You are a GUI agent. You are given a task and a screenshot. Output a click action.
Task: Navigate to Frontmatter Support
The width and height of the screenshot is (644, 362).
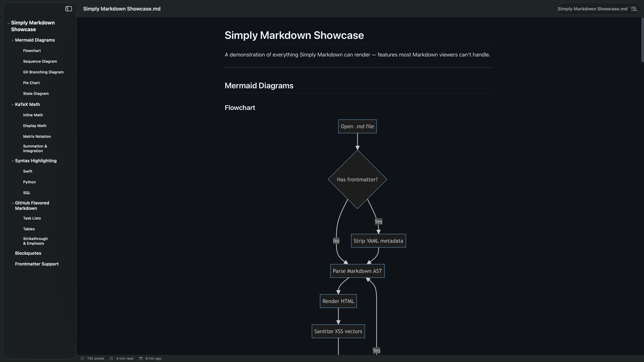[x=37, y=264]
